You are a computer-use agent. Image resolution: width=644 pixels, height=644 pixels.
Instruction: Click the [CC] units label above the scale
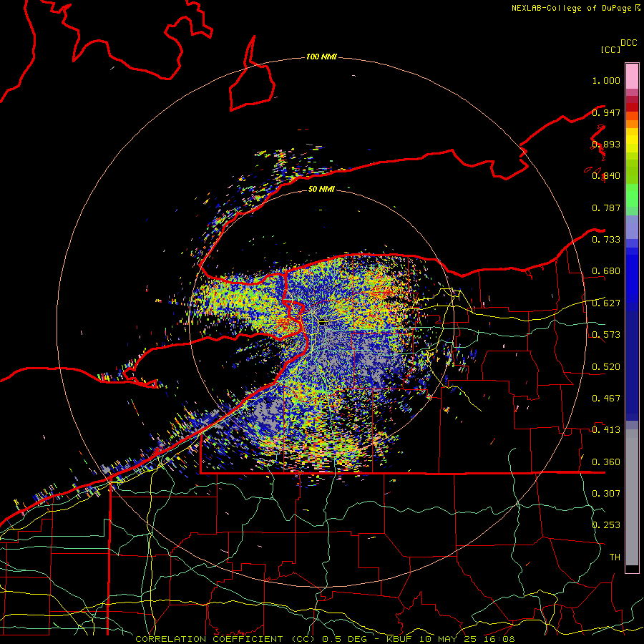tap(610, 49)
